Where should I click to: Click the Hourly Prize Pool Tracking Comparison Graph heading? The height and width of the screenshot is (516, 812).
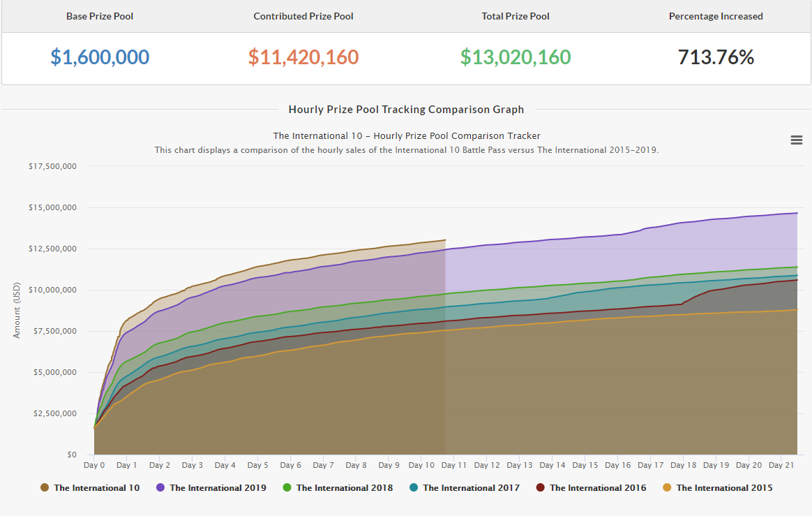406,110
